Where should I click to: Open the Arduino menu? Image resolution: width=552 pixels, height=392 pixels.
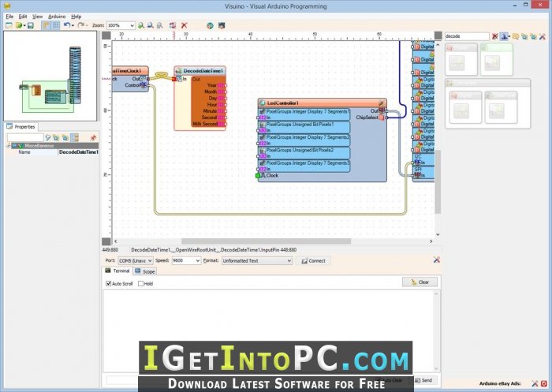click(57, 17)
